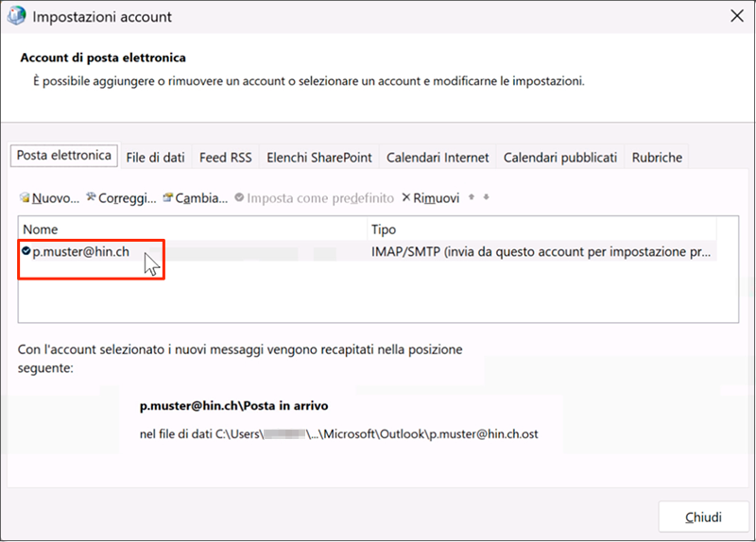Click the p.muster@hin.ch\Posta in arrivo text
The width and height of the screenshot is (756, 542).
click(233, 406)
